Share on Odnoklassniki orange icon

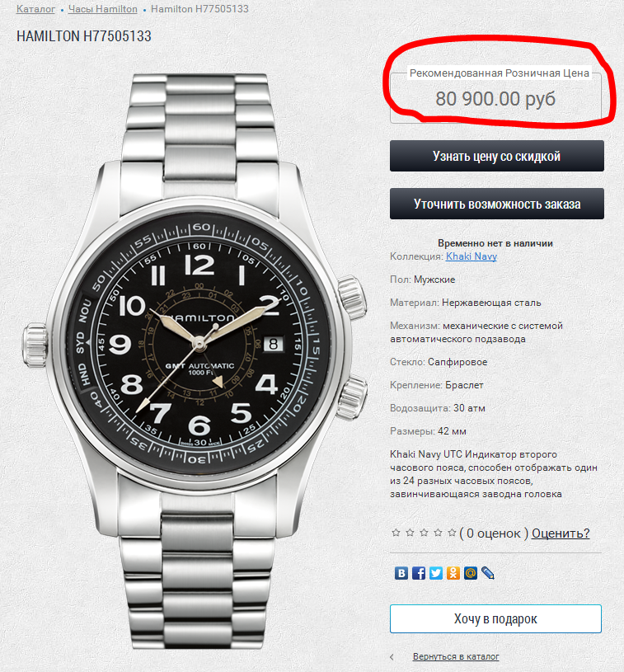coord(453,573)
